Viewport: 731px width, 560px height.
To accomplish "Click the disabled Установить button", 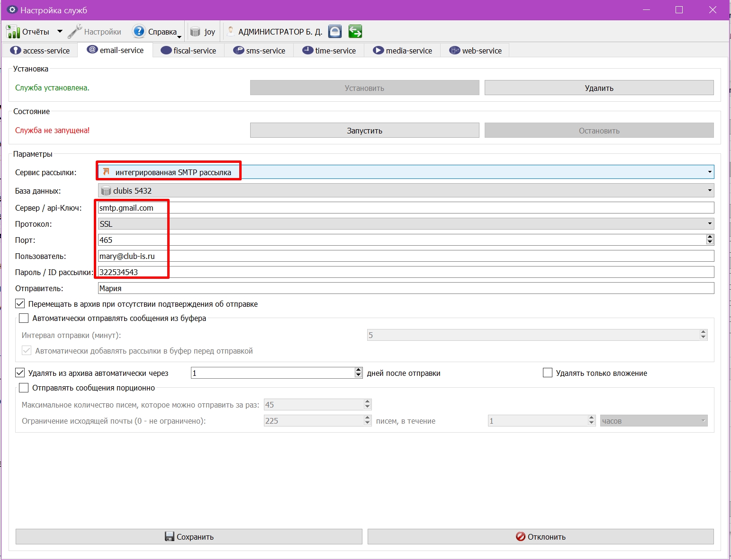I will 365,88.
